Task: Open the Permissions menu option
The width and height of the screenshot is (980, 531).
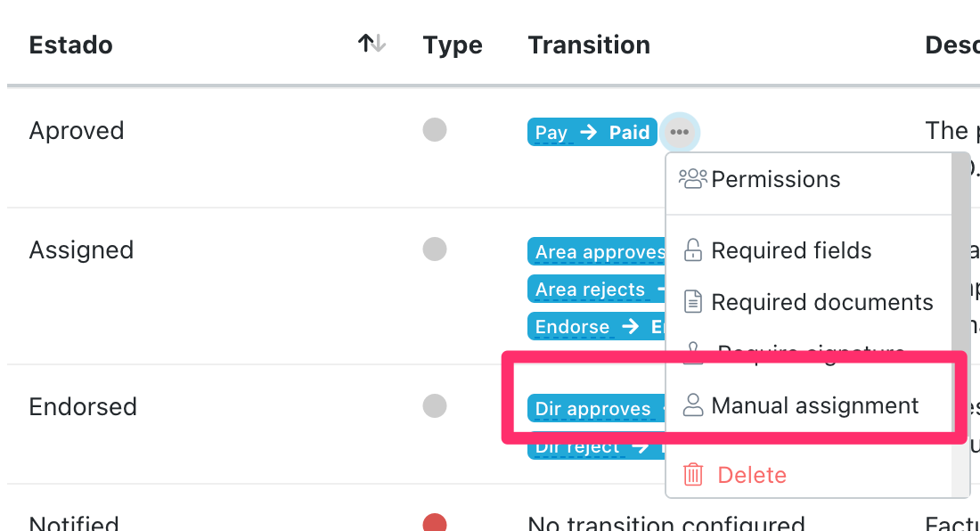Action: 775,179
